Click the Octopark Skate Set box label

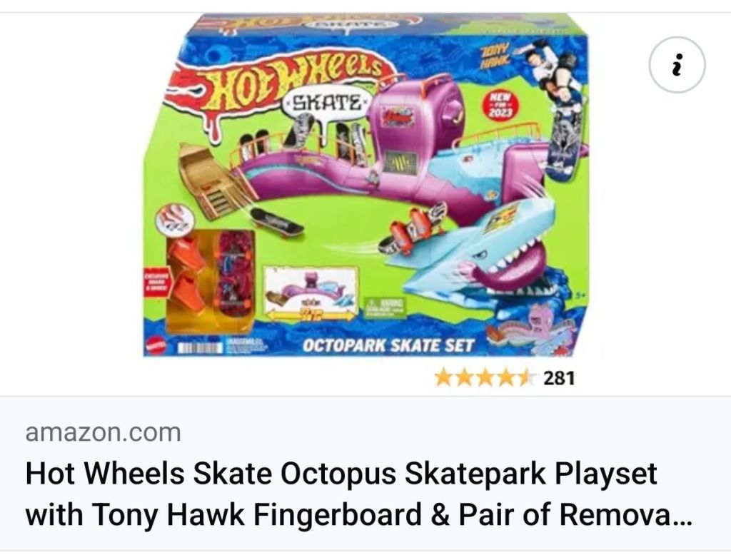pos(388,346)
